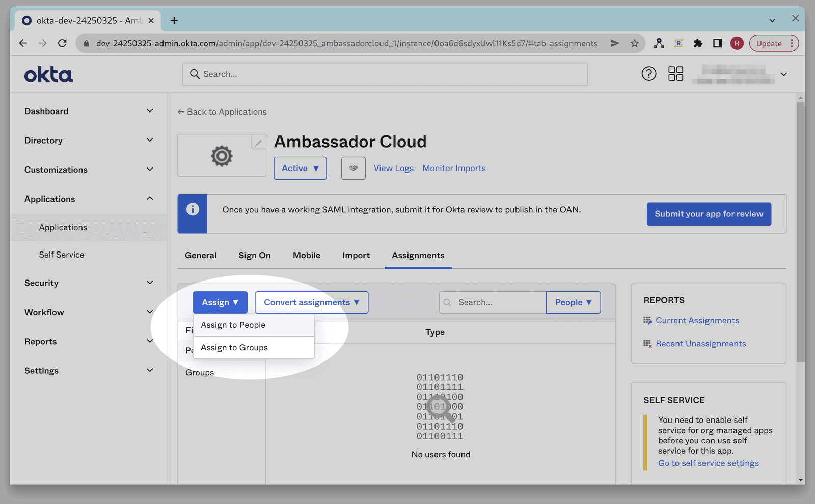Click the Rookout R extension icon
Viewport: 815px width, 504px height.
click(678, 43)
